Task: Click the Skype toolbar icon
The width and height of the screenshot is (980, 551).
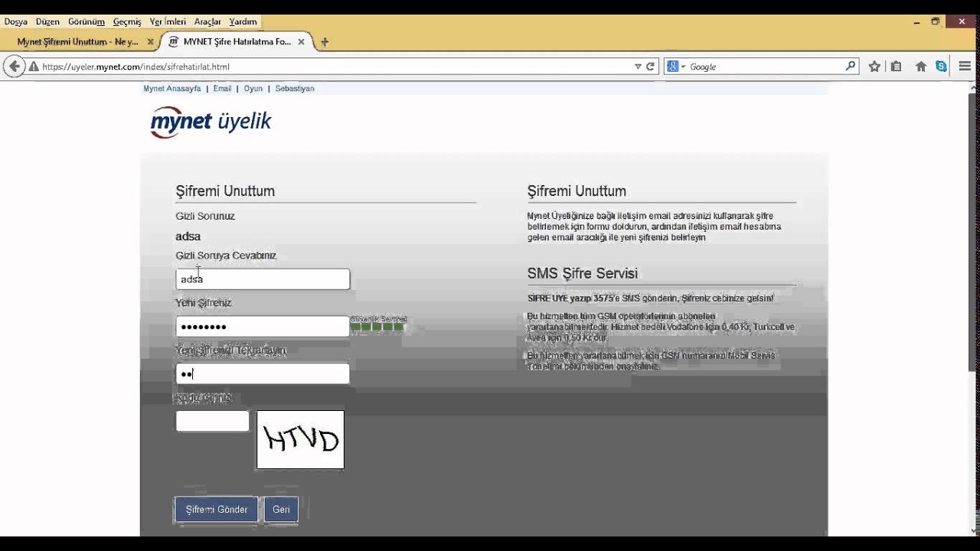Action: pyautogui.click(x=941, y=67)
